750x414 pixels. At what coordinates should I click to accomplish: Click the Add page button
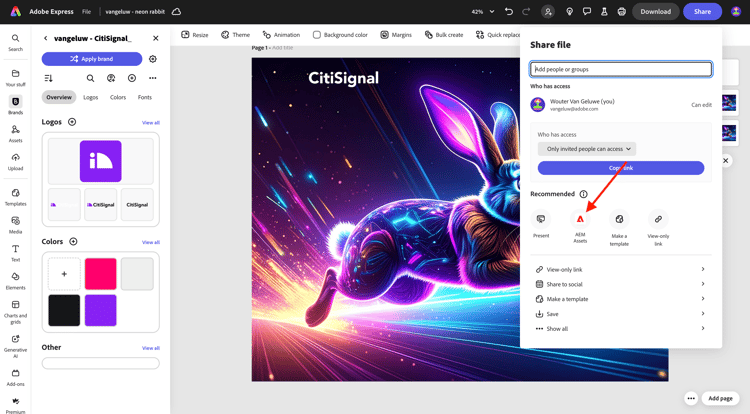pyautogui.click(x=720, y=398)
